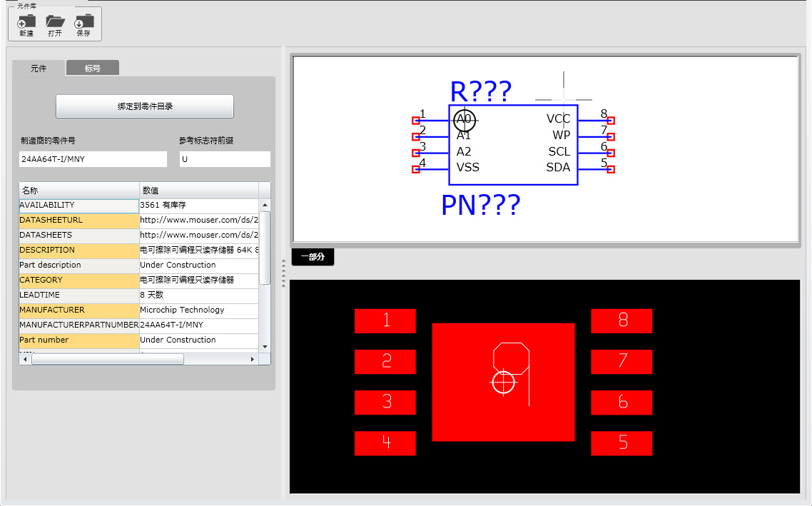Focus the 参考标志符前缀 input field
812x506 pixels.
(225, 159)
